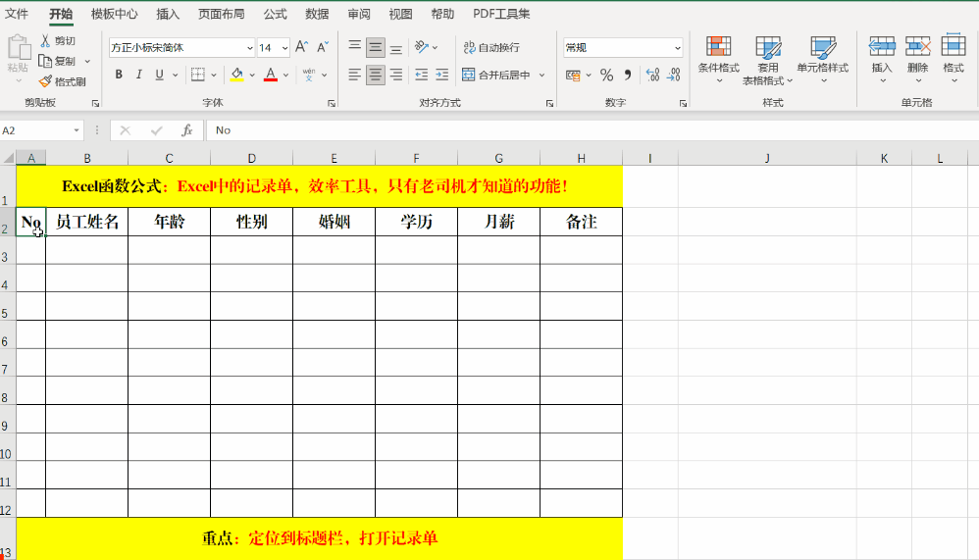Click the Insert cells (插入) icon
The width and height of the screenshot is (979, 560).
(x=882, y=47)
